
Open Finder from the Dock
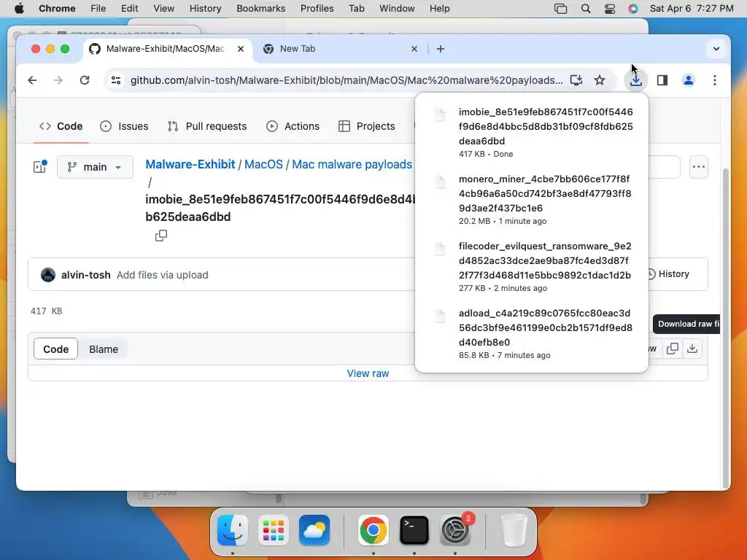pyautogui.click(x=233, y=530)
